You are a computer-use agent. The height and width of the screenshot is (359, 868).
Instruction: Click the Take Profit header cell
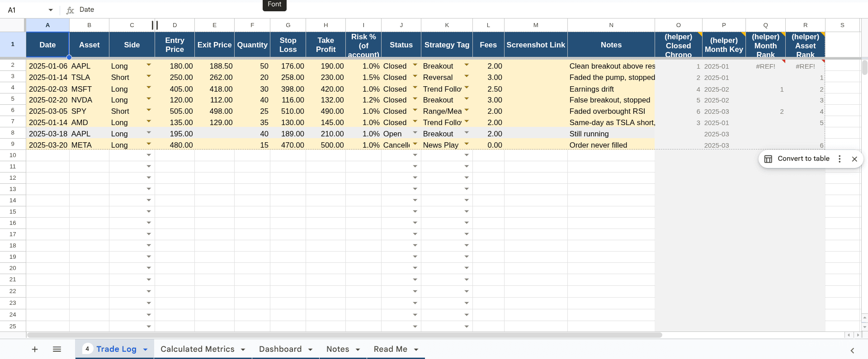tap(325, 45)
